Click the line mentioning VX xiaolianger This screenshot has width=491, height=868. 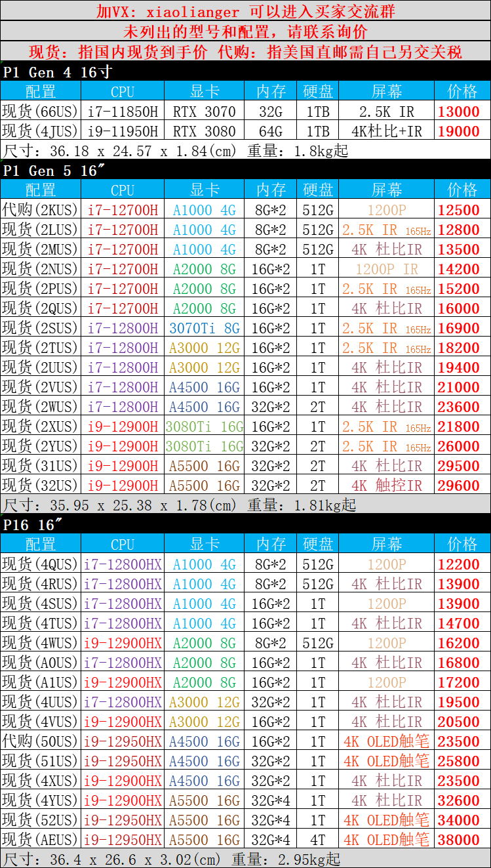coord(245,10)
